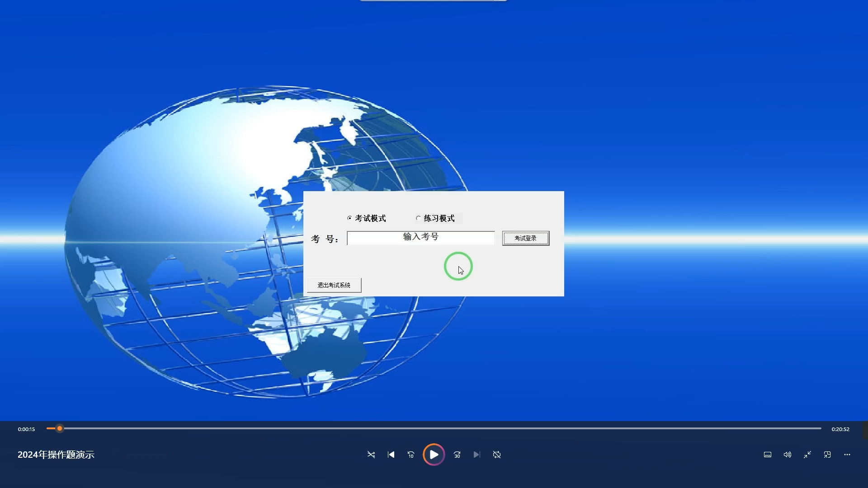Image resolution: width=868 pixels, height=488 pixels.
Task: Toggle repeat mode icon
Action: (497, 455)
